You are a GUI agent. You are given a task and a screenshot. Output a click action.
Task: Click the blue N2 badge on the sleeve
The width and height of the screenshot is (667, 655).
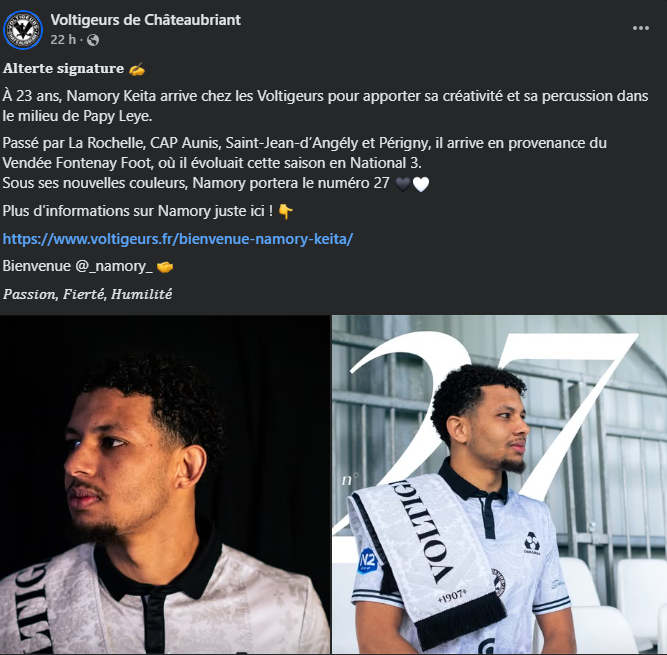[368, 562]
